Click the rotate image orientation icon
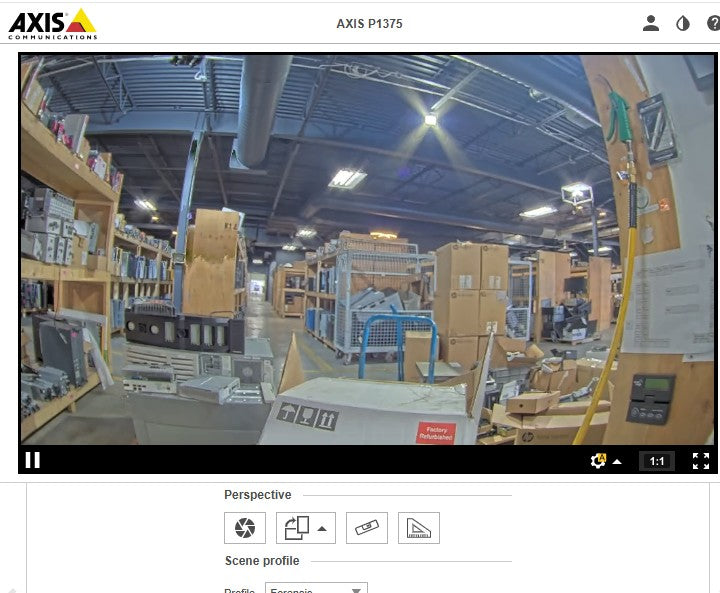Screen dimensions: 720x593 (x=297, y=528)
